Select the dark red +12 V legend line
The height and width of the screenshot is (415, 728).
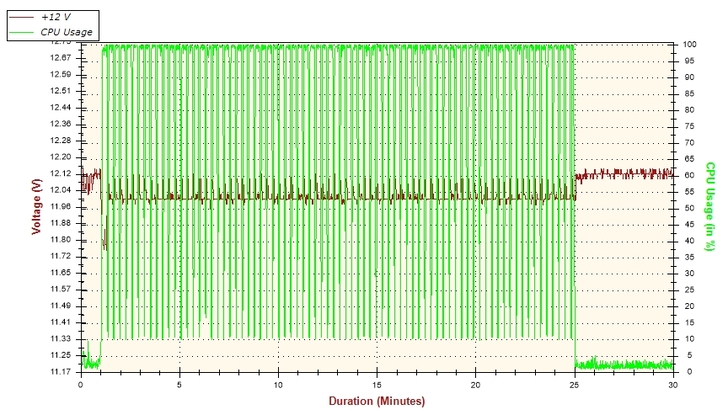[21, 17]
